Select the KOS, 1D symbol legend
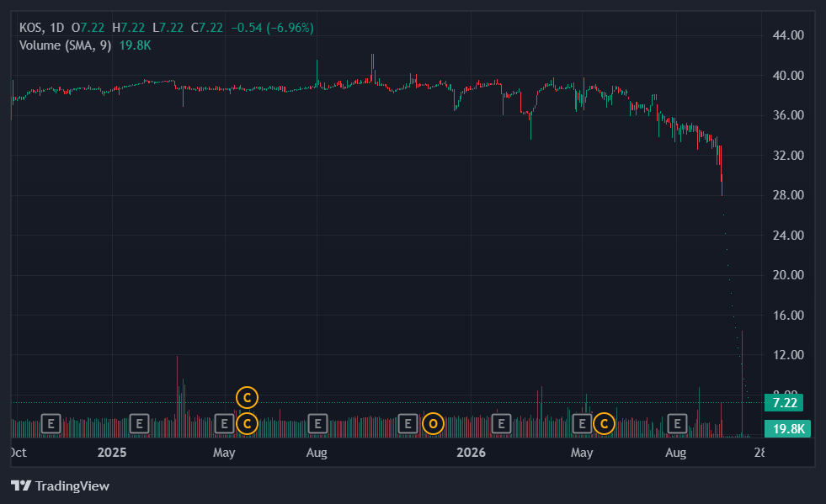Image resolution: width=826 pixels, height=504 pixels. tap(41, 28)
